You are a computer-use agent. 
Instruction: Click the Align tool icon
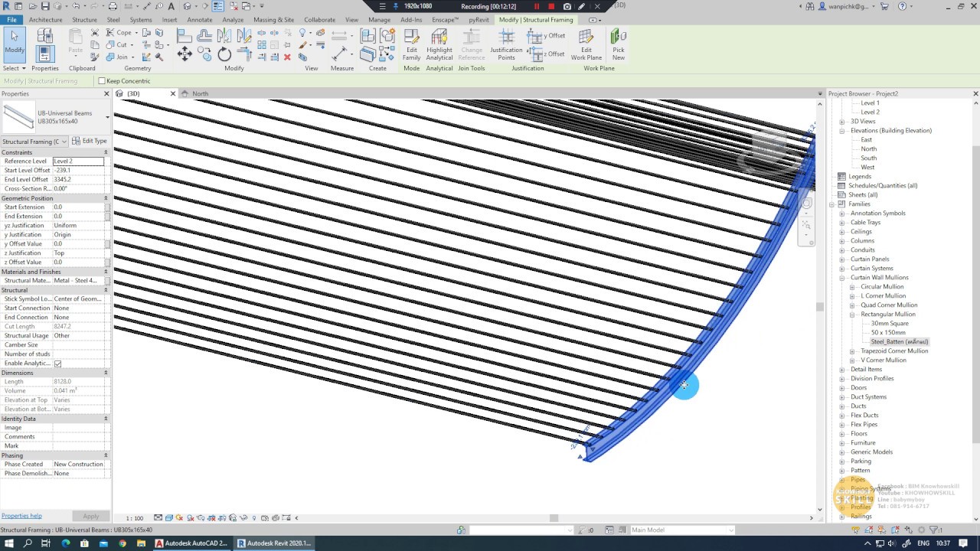(x=185, y=35)
